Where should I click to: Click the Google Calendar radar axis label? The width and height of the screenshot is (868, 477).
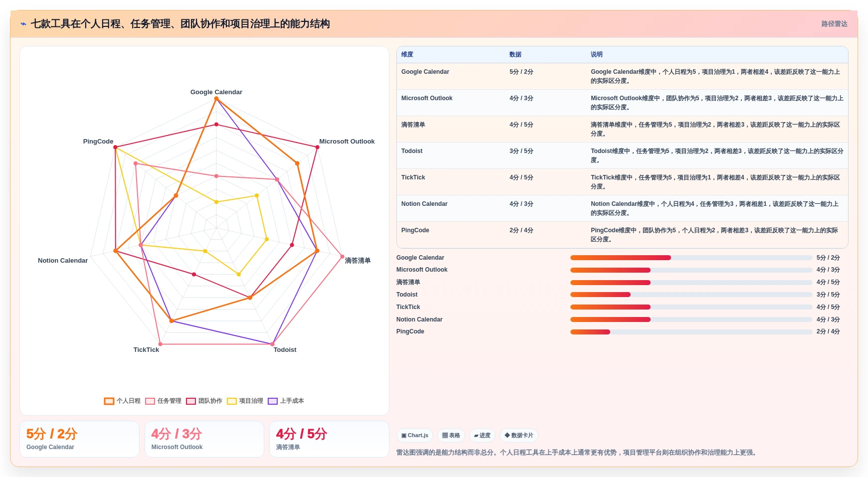[216, 92]
